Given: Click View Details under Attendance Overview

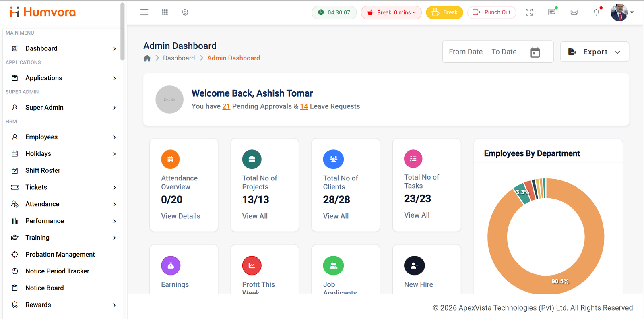Looking at the screenshot, I should click(181, 216).
